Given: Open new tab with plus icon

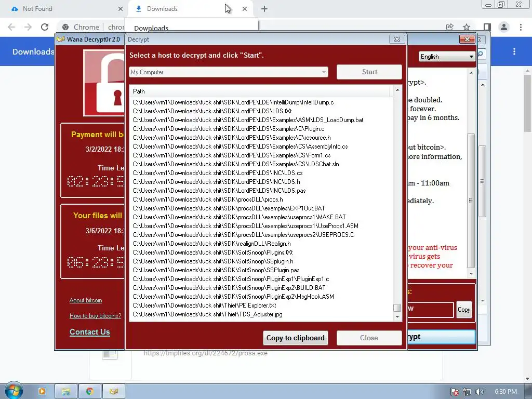Looking at the screenshot, I should 264,9.
